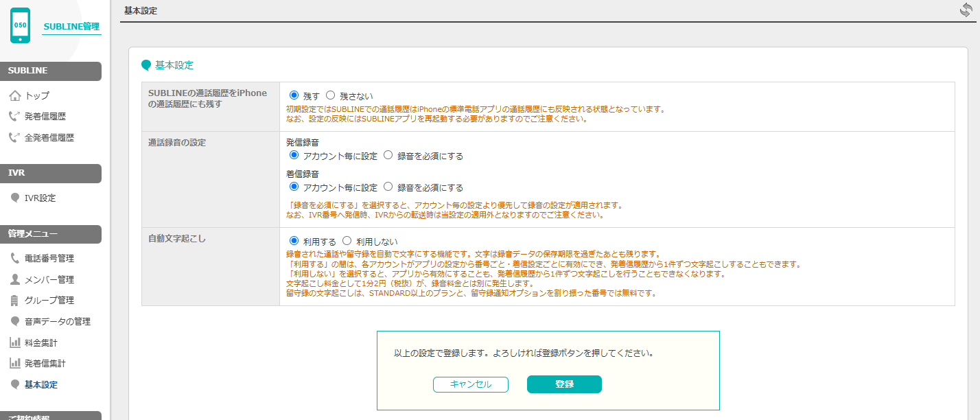The width and height of the screenshot is (980, 420).
Task: Open 音声データの管理 in the sidebar
Action: 58,321
